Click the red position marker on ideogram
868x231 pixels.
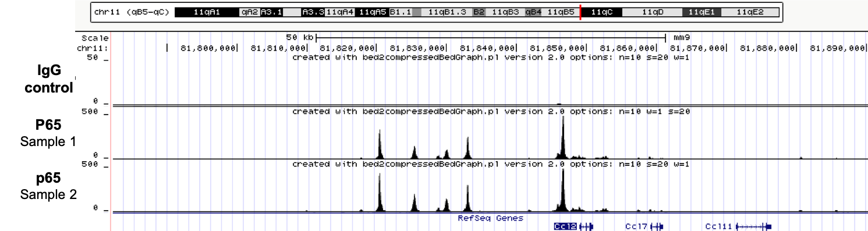tap(580, 12)
